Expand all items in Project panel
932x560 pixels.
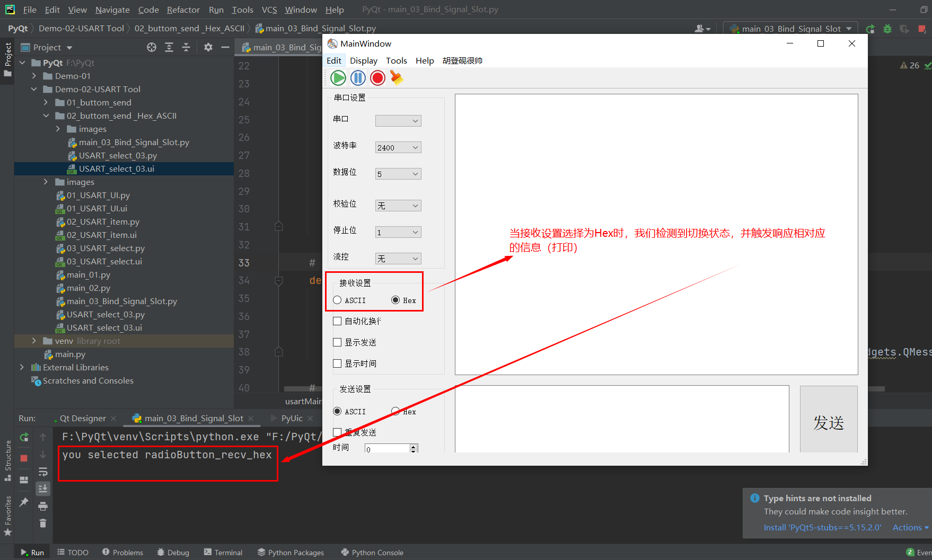click(x=169, y=47)
